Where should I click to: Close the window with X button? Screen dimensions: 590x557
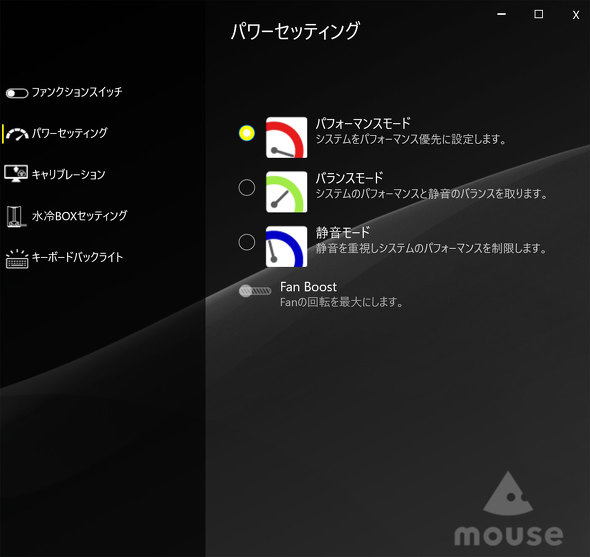coord(576,15)
